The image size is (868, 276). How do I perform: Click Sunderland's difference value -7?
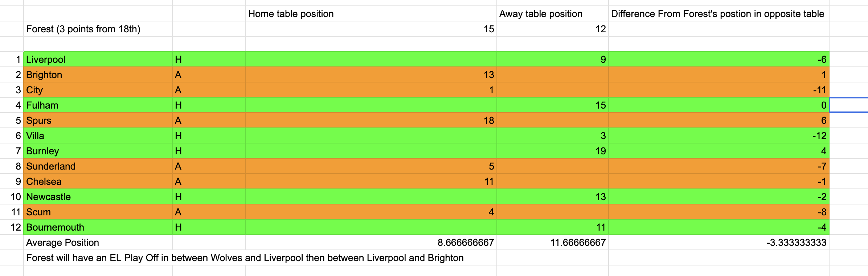pos(718,166)
